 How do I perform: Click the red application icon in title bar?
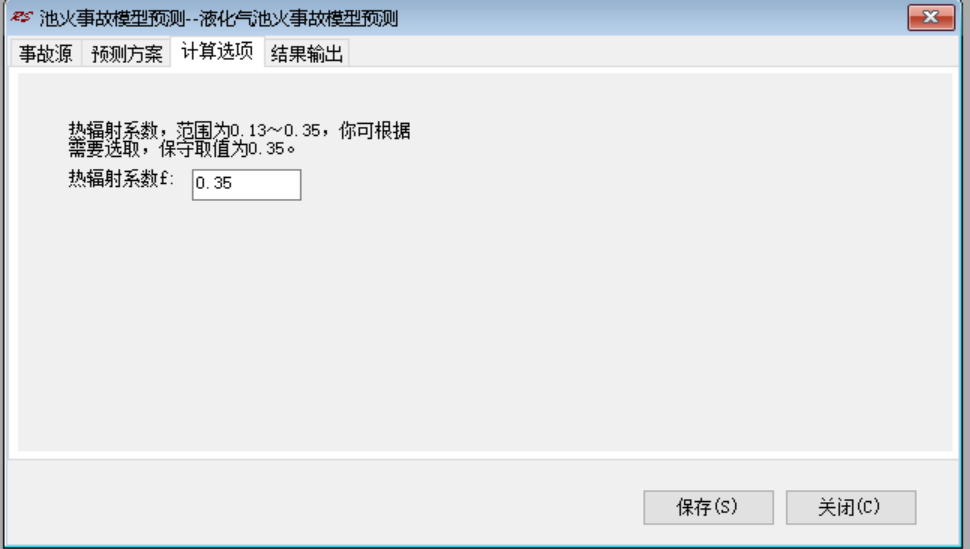(21, 17)
